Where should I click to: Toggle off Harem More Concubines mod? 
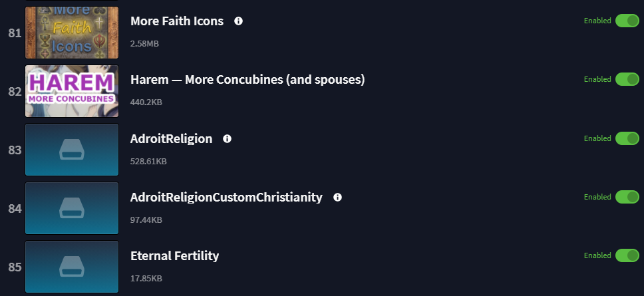pos(627,79)
